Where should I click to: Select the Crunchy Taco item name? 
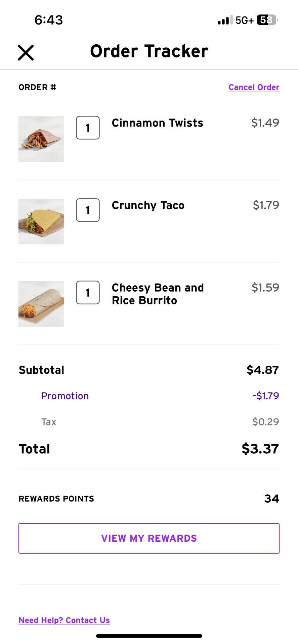tap(148, 205)
